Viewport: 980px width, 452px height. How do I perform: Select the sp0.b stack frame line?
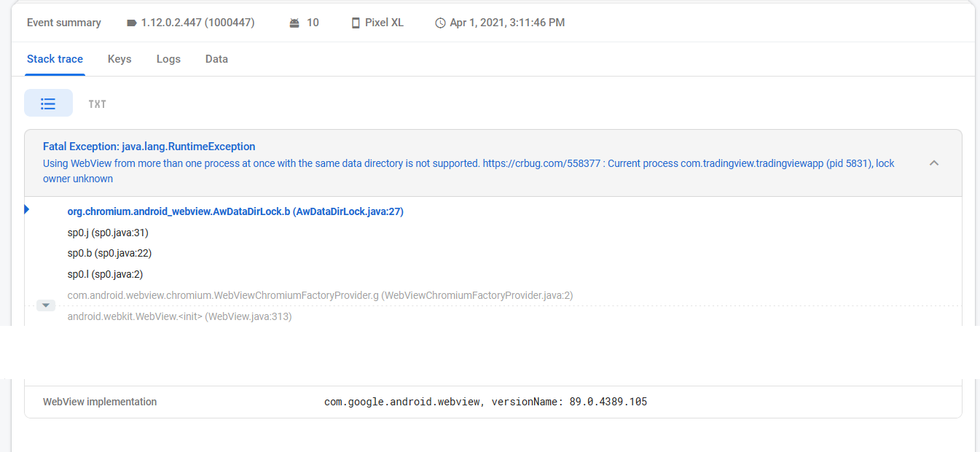click(x=109, y=253)
